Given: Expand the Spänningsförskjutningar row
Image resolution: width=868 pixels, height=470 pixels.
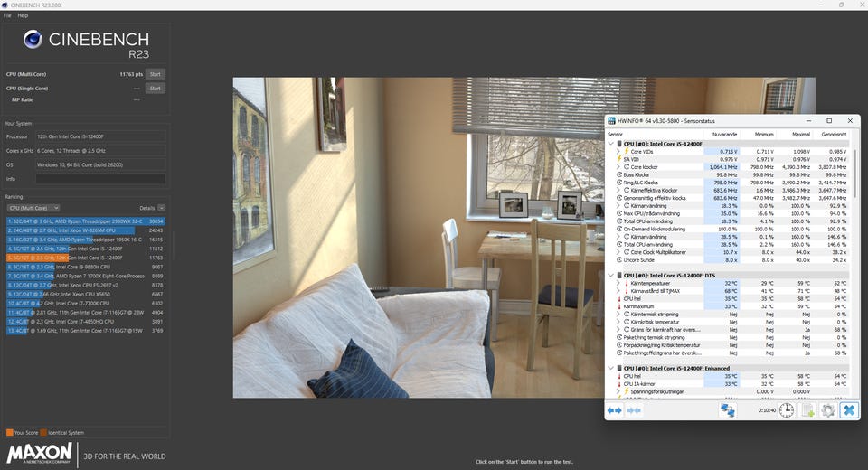Looking at the screenshot, I should click(x=618, y=391).
